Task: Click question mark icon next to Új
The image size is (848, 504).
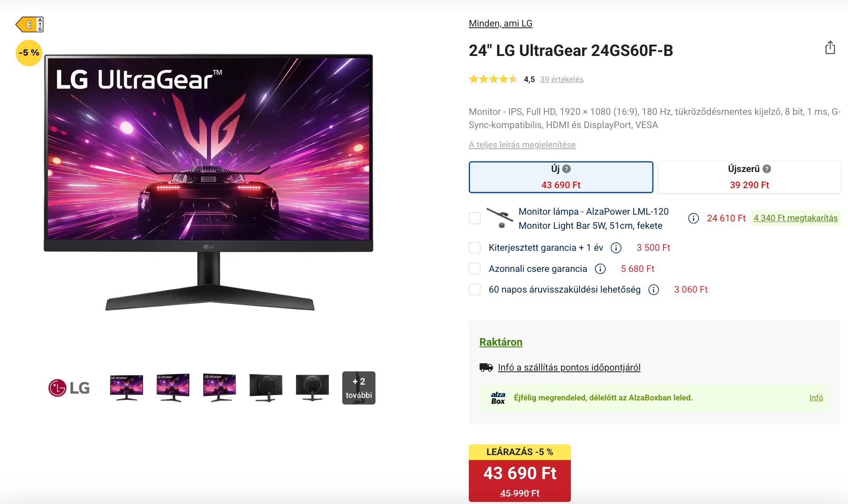Action: (567, 169)
